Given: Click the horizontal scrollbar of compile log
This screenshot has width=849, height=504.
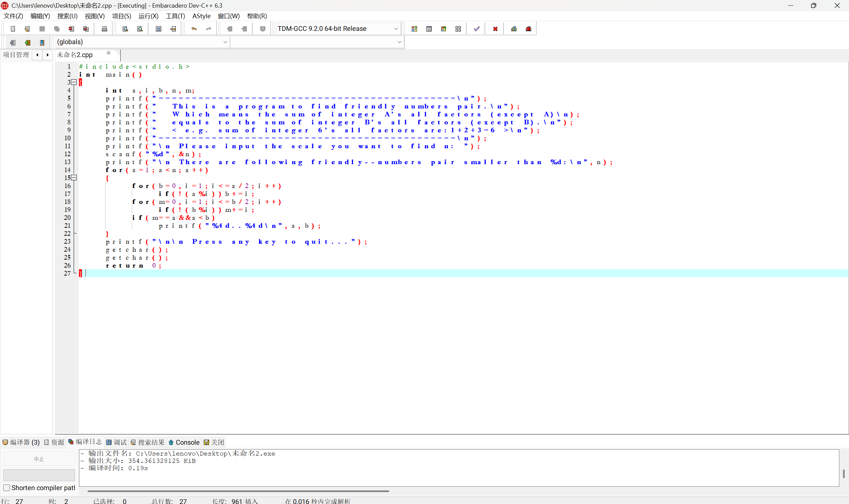Looking at the screenshot, I should pos(238,491).
